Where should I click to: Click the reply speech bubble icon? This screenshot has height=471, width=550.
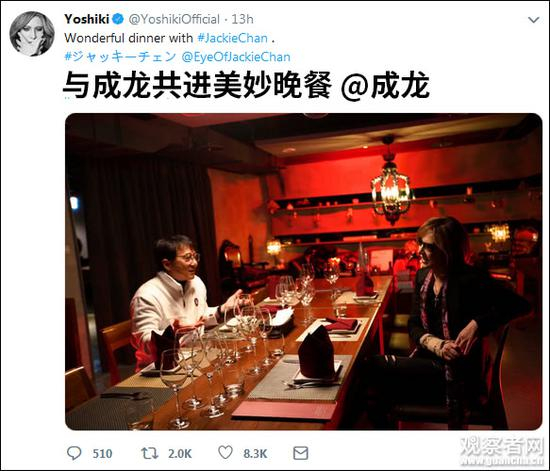(x=74, y=453)
